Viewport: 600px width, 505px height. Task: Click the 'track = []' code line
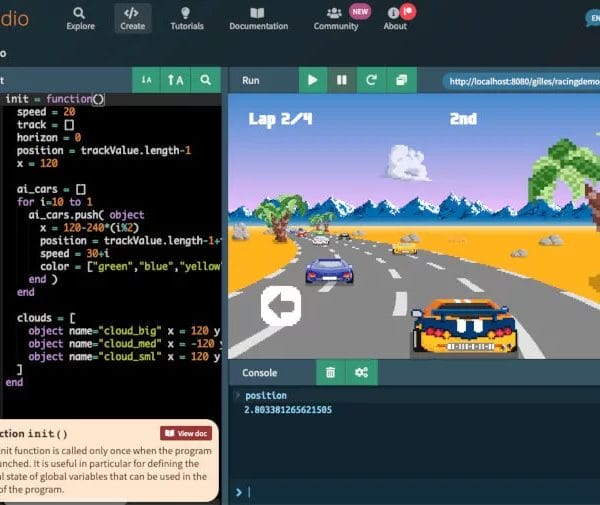(45, 125)
